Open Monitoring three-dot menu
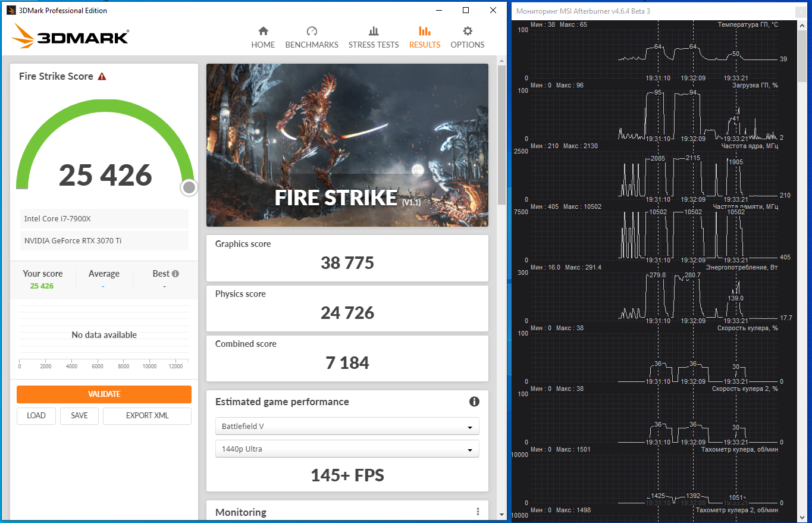Viewport: 812px width, 523px height. 478,512
